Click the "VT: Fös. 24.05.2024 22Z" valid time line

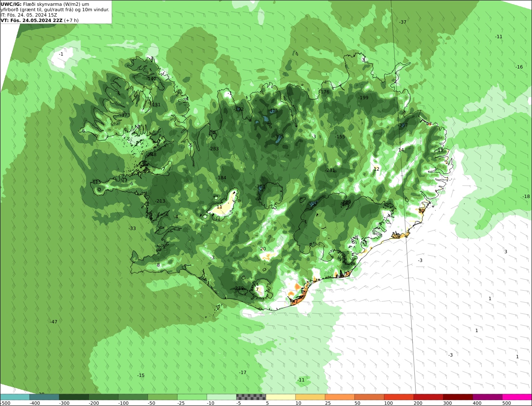(x=32, y=20)
